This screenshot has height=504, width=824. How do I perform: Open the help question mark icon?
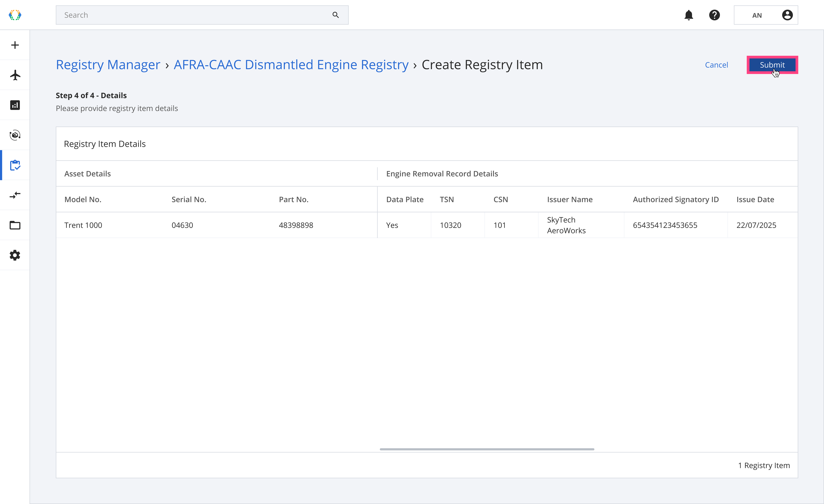[x=714, y=15]
